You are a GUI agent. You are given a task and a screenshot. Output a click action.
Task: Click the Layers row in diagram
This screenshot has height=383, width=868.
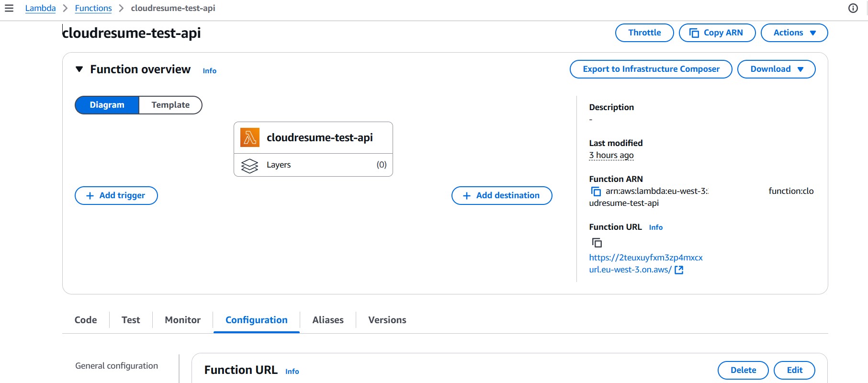(313, 165)
